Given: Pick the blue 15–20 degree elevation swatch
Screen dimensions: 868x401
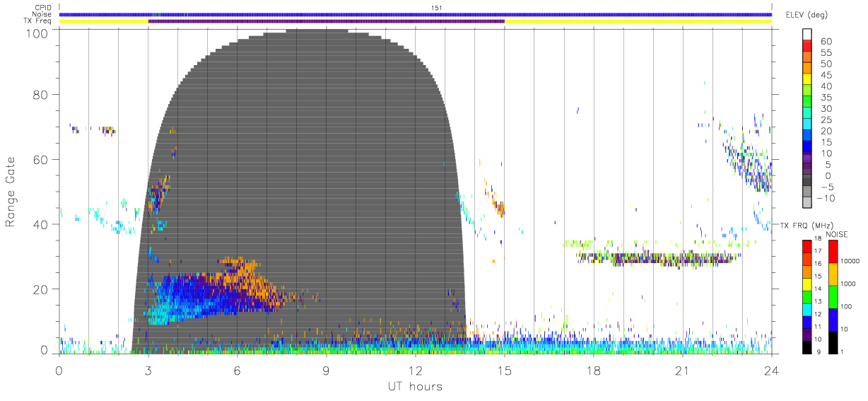Looking at the screenshot, I should (807, 136).
